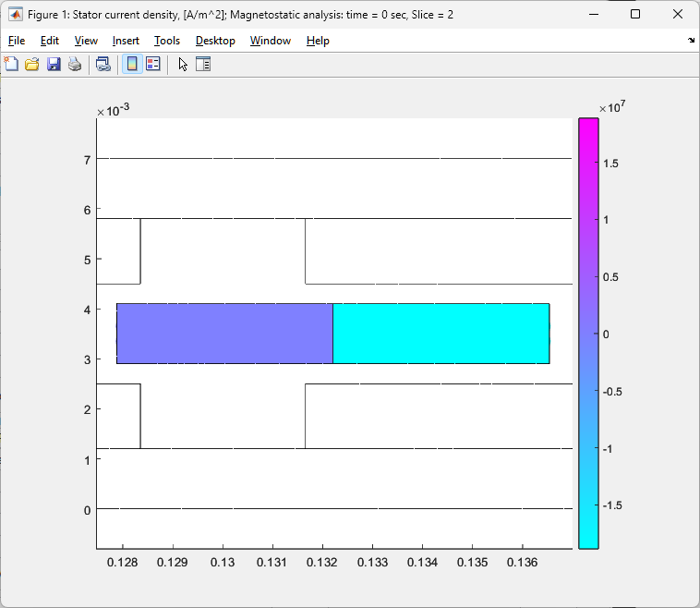The height and width of the screenshot is (608, 700).
Task: Click the colorbar tick label 1.5
Action: pyautogui.click(x=610, y=164)
